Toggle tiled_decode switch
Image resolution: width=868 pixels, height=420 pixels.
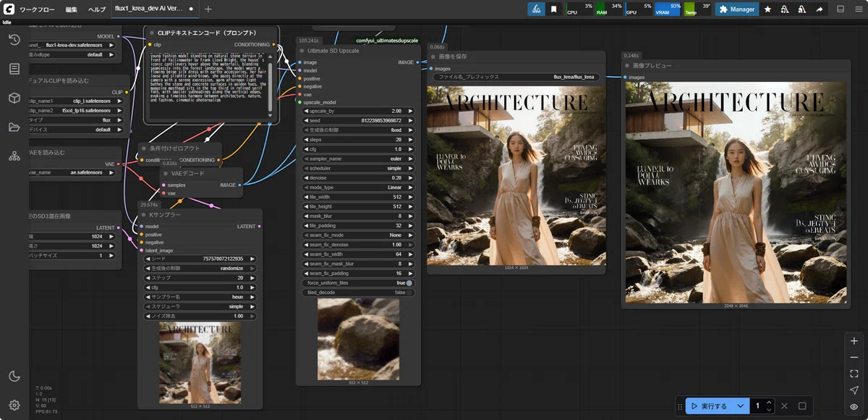[x=409, y=292]
